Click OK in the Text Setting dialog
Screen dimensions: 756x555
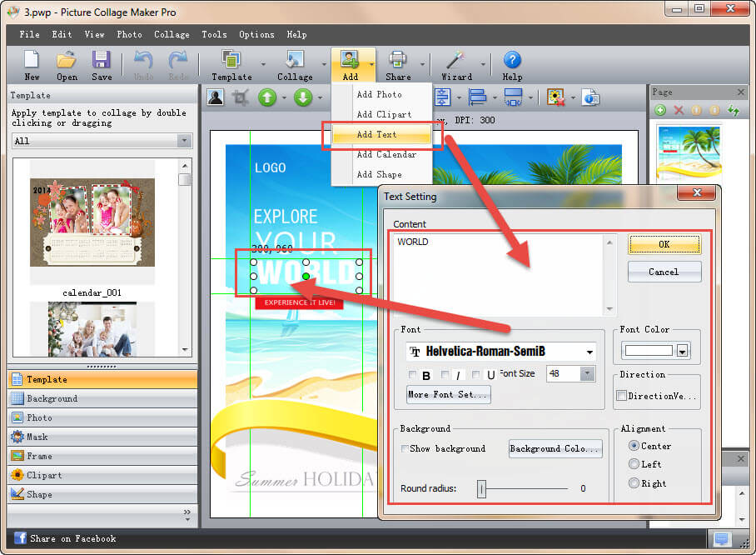click(x=664, y=244)
